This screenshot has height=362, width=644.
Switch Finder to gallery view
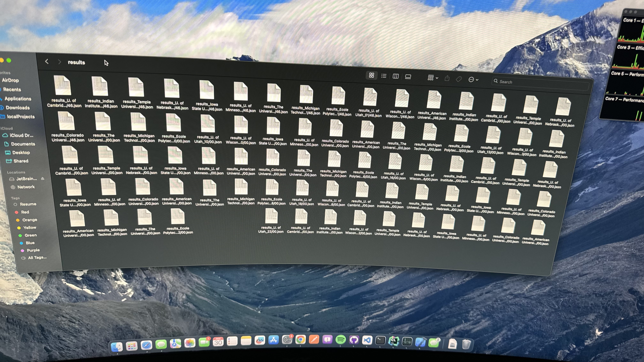[408, 77]
